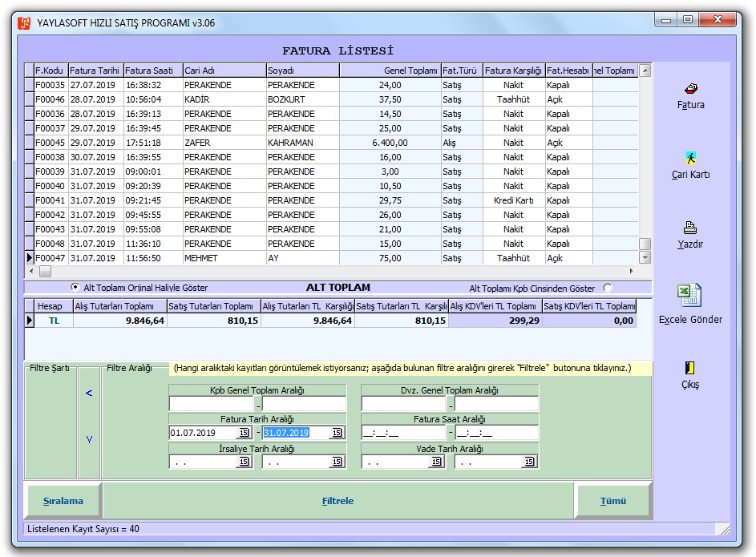Click the Kredi Kartı payment cell
Viewport: 756px width, 557px height.
[x=513, y=200]
